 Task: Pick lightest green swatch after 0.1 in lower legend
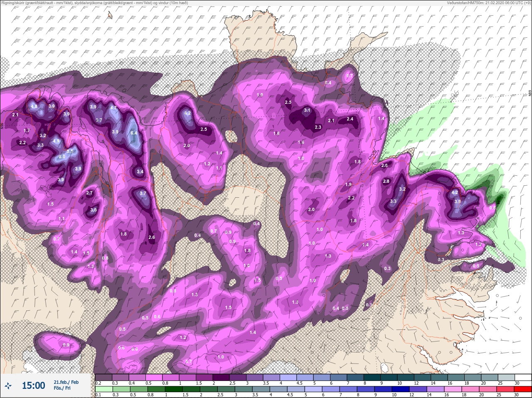pyautogui.click(x=104, y=389)
